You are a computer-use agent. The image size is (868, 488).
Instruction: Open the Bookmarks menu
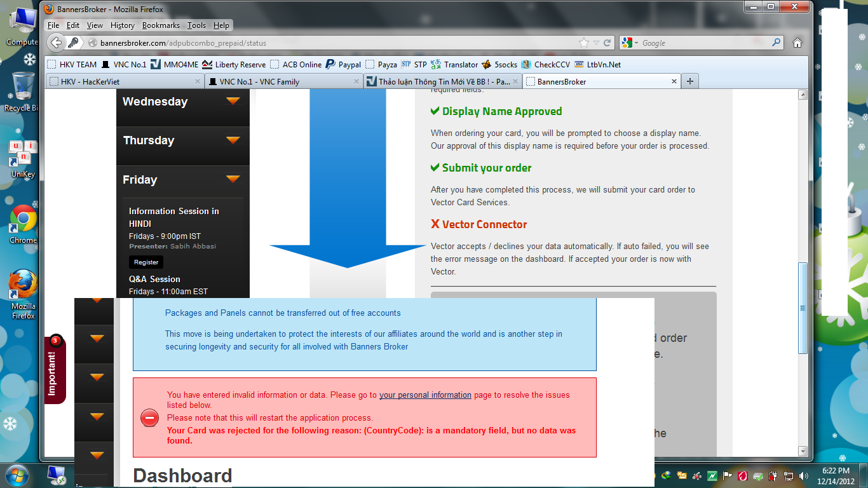coord(161,25)
